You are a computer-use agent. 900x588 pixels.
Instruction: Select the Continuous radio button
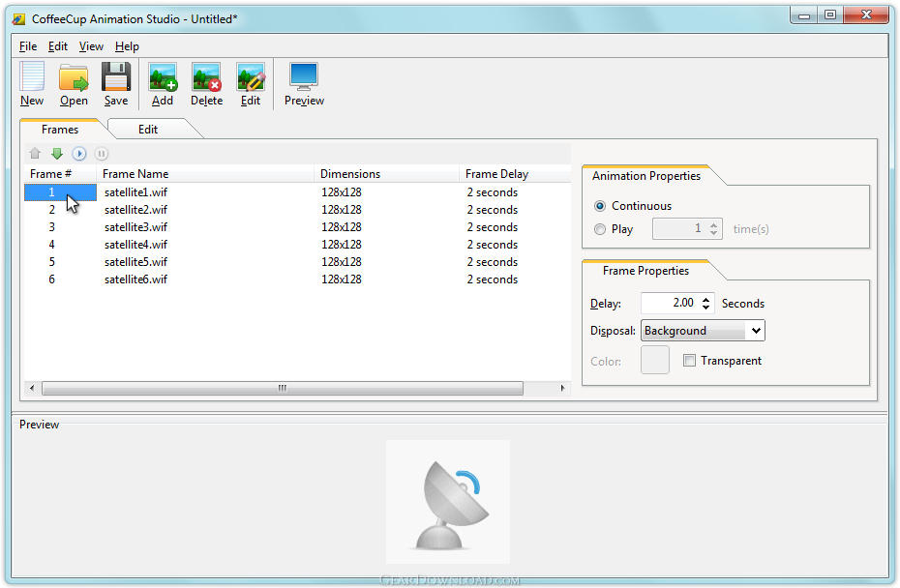click(x=600, y=206)
